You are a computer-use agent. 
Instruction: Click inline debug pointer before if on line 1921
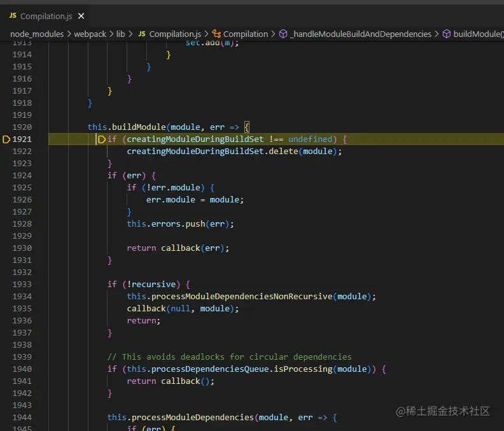pos(102,139)
